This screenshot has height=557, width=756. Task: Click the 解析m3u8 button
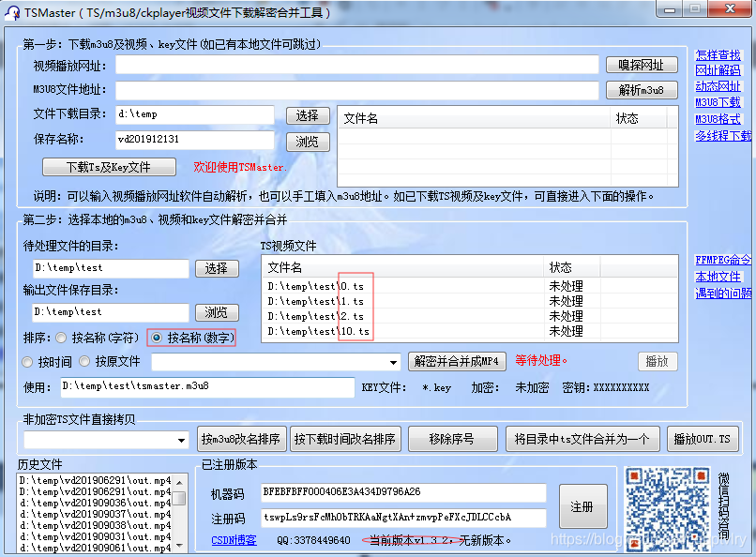click(642, 90)
